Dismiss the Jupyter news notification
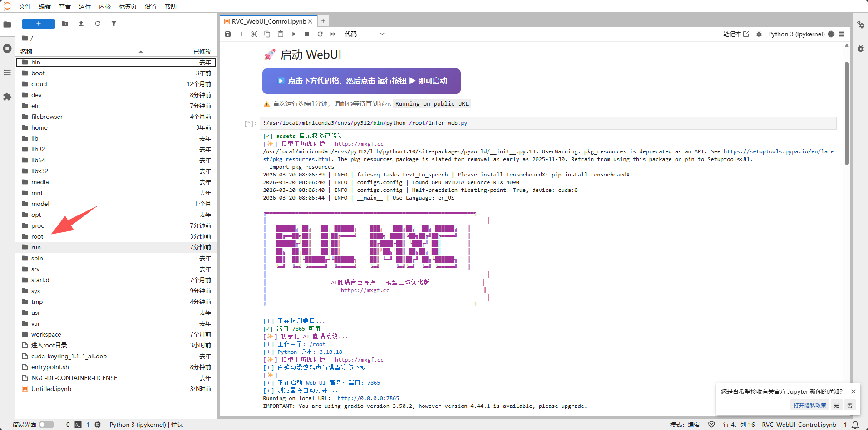Image resolution: width=868 pixels, height=430 pixels. tap(853, 391)
